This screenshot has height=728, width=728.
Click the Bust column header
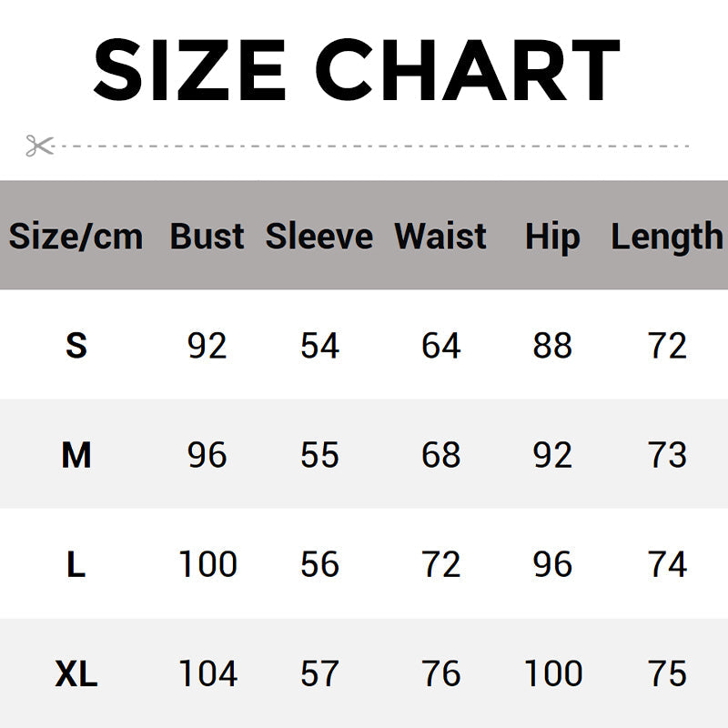coord(207,237)
